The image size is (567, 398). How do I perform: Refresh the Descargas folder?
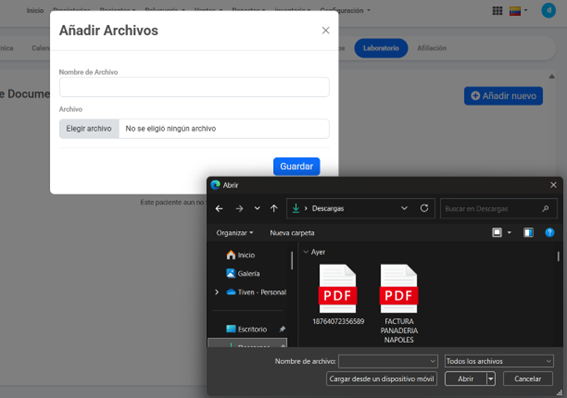pyautogui.click(x=424, y=208)
